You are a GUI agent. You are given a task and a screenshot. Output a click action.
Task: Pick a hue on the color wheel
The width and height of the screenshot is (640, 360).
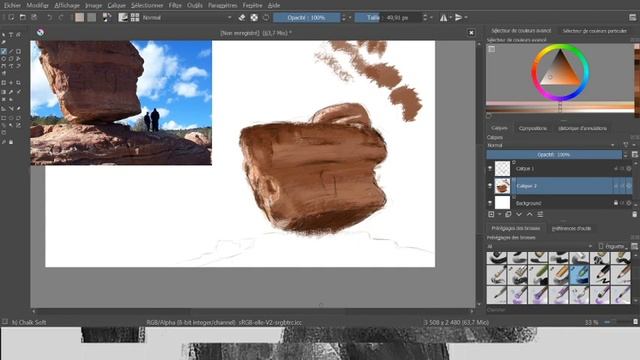click(x=560, y=72)
